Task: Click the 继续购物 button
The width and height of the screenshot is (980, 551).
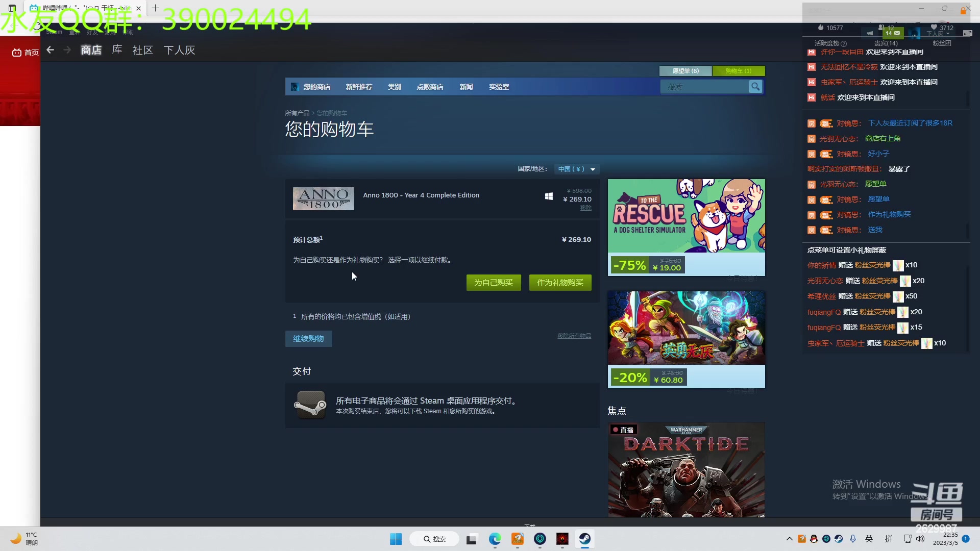Action: [x=308, y=339]
